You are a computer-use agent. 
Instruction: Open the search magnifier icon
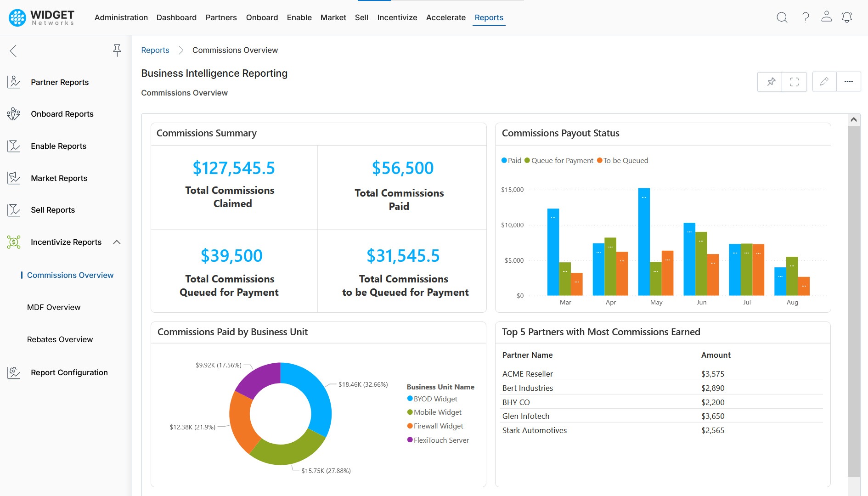click(782, 17)
